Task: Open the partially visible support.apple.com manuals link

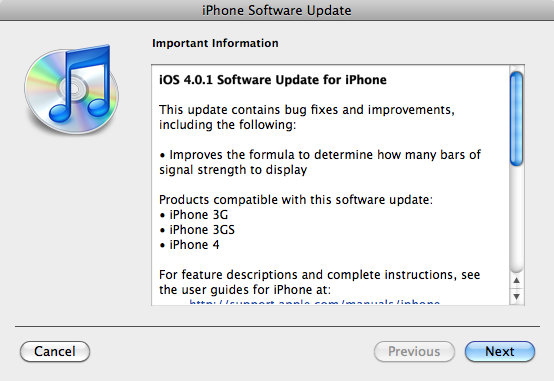Action: pyautogui.click(x=314, y=303)
